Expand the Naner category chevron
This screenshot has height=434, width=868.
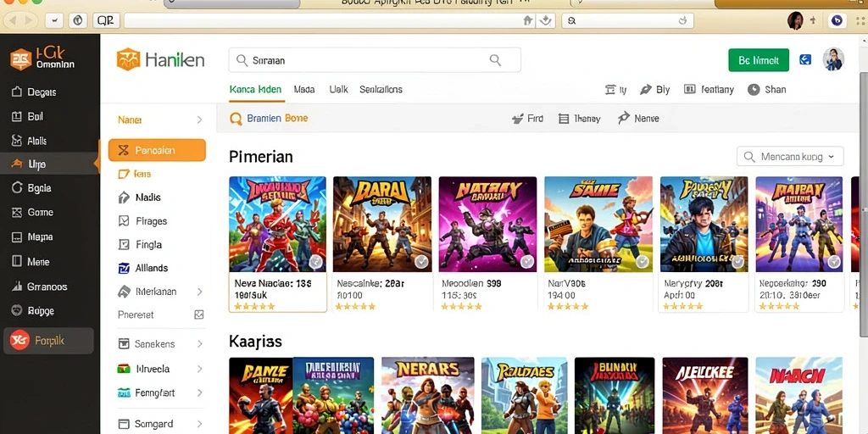coord(199,120)
